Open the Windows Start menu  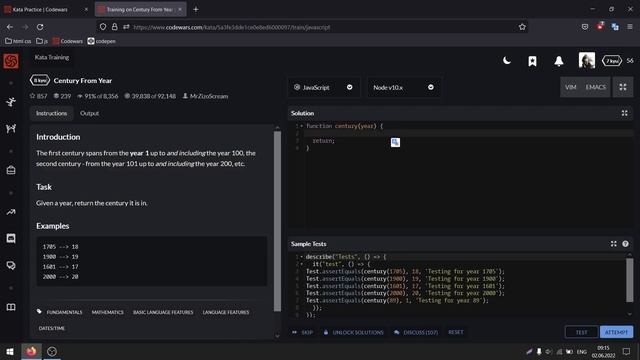10,351
